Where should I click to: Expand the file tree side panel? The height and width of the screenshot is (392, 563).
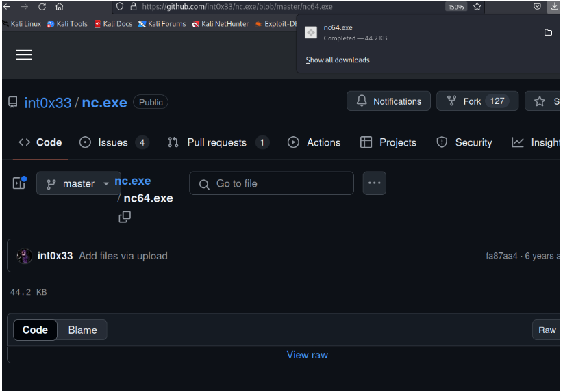tap(19, 183)
